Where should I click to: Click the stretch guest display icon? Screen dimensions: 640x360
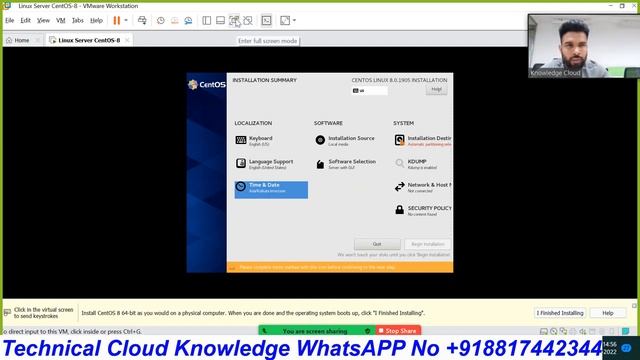click(x=285, y=20)
